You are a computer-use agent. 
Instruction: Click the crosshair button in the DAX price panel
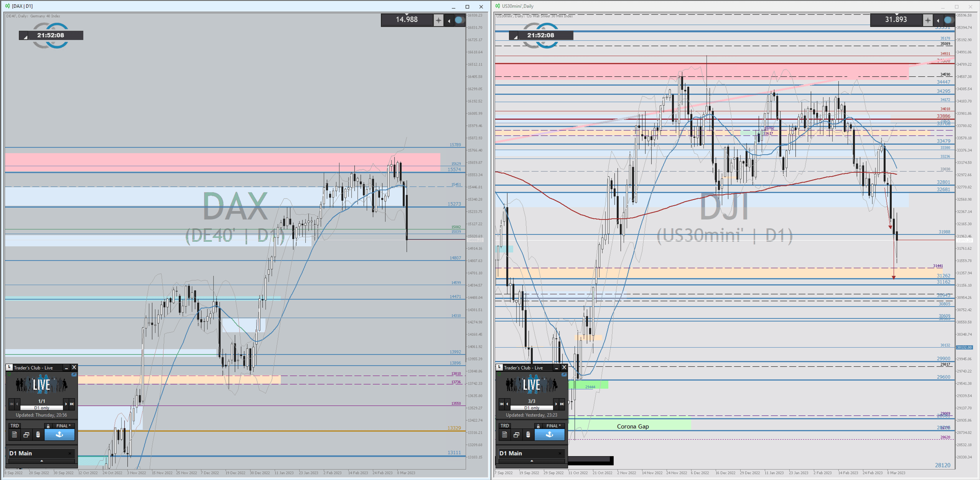point(438,20)
